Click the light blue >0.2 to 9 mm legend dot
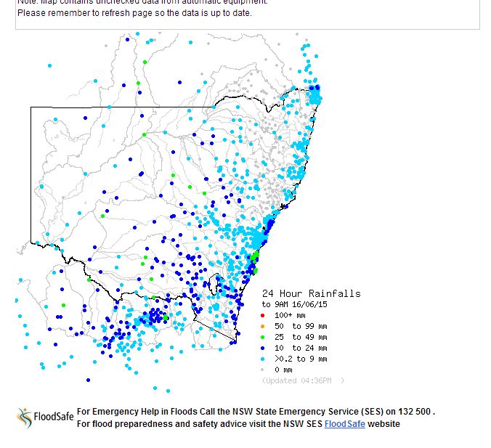 pos(262,359)
